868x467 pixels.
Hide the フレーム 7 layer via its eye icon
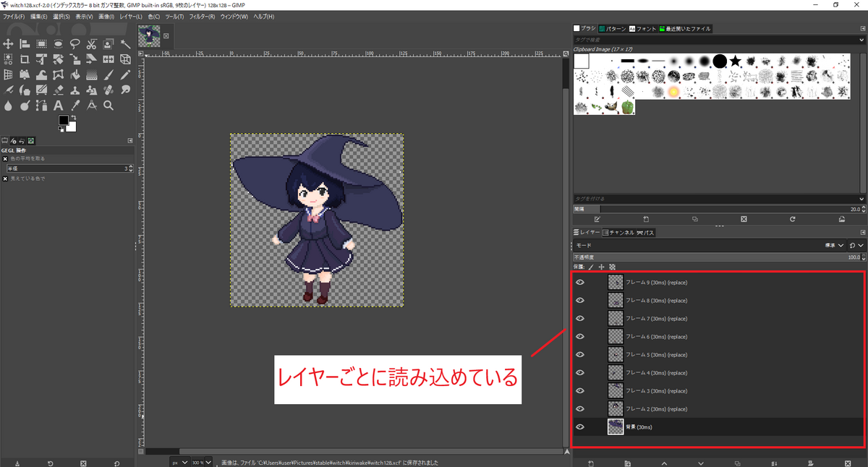pos(579,319)
